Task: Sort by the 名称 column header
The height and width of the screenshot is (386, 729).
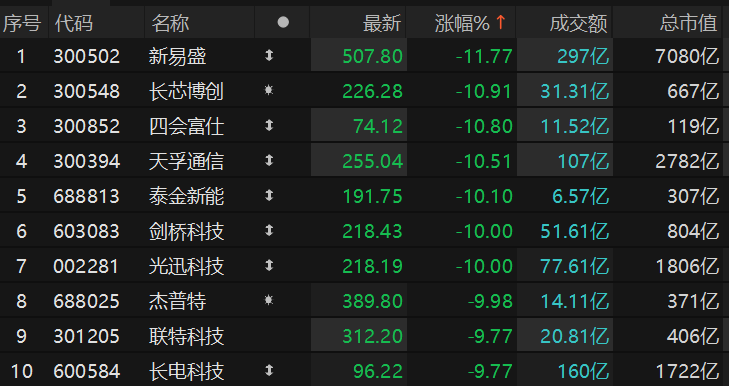Action: pos(170,23)
